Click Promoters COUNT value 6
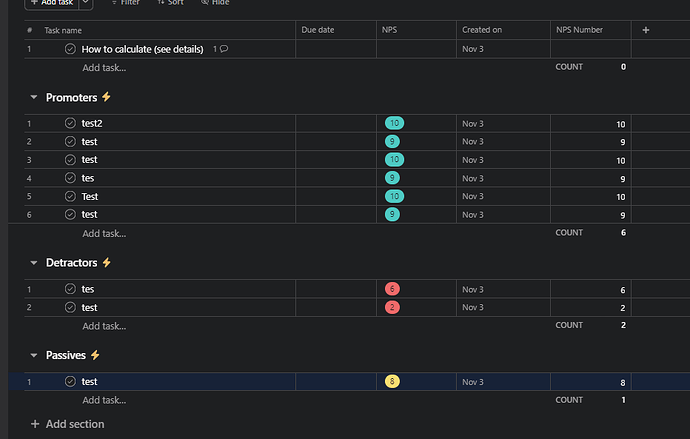690x439 pixels. pyautogui.click(x=623, y=233)
